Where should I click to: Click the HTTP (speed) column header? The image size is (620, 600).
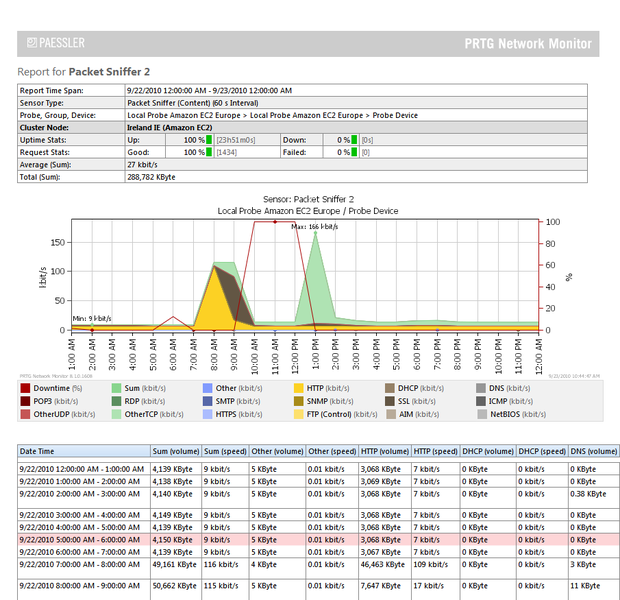[435, 451]
